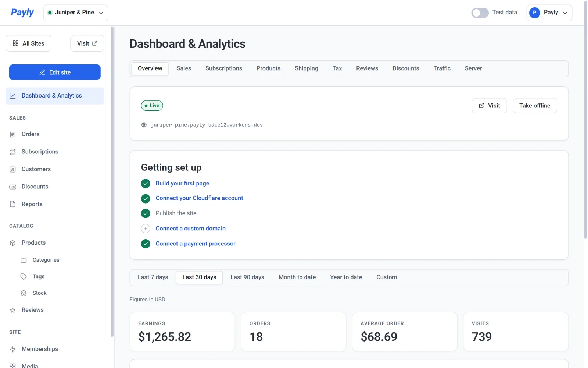Click the Live status badge
The image size is (588, 368).
(152, 106)
